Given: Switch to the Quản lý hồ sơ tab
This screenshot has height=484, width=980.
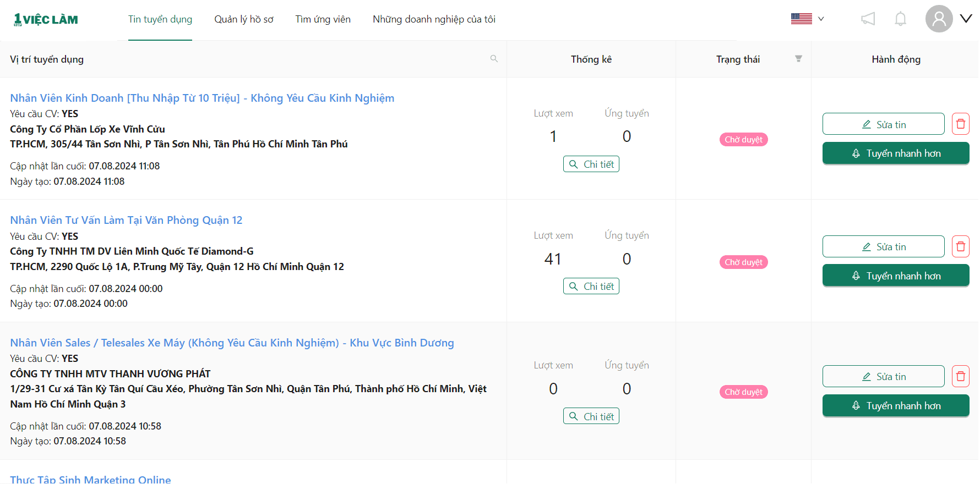Looking at the screenshot, I should coord(243,19).
